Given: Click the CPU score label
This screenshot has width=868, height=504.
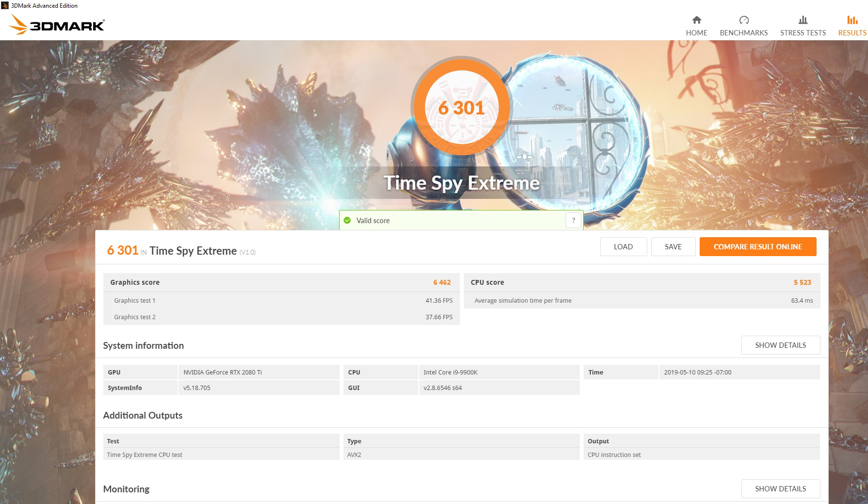Looking at the screenshot, I should pyautogui.click(x=487, y=282).
